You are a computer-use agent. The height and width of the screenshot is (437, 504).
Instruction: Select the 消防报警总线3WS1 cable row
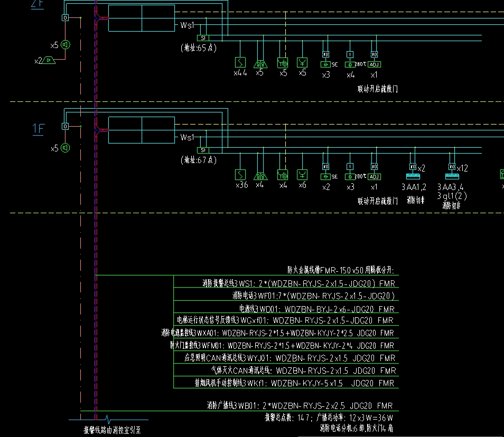298,283
